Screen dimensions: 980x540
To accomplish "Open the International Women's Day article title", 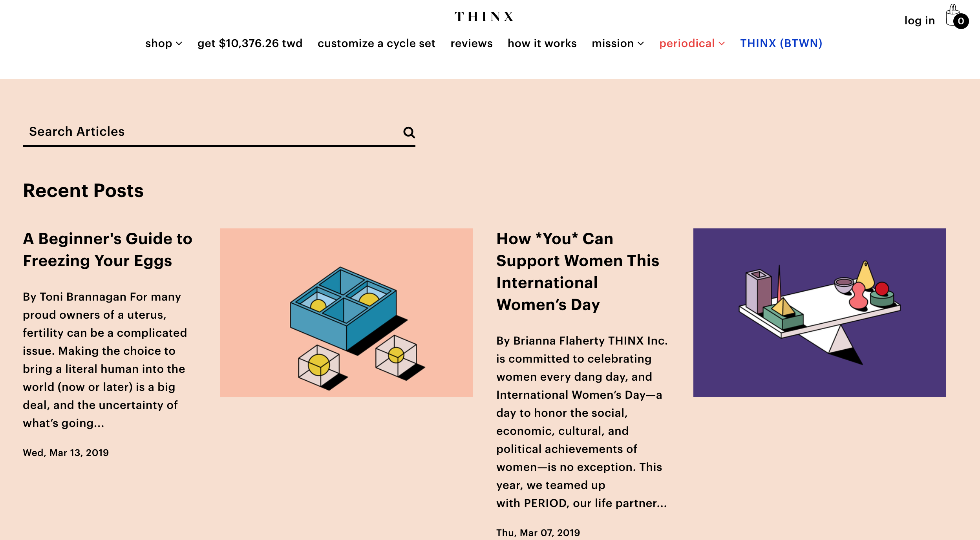I will pos(577,272).
